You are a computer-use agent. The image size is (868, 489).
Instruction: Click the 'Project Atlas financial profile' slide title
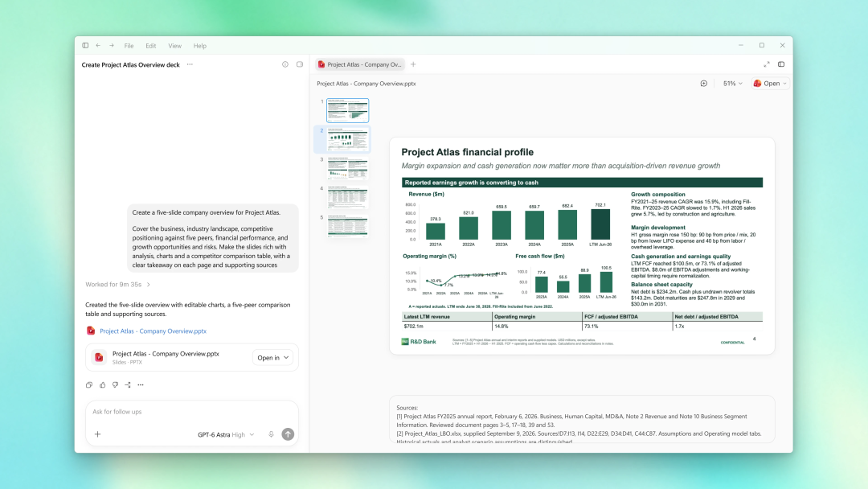pyautogui.click(x=467, y=152)
